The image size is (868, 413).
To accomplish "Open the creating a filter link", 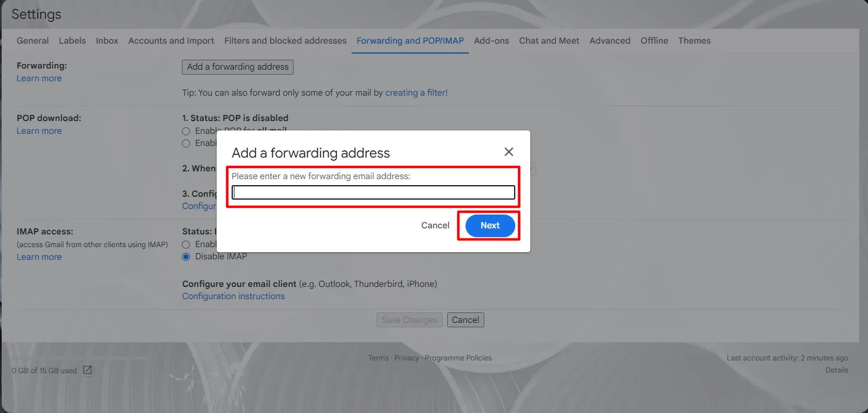I will [x=416, y=93].
